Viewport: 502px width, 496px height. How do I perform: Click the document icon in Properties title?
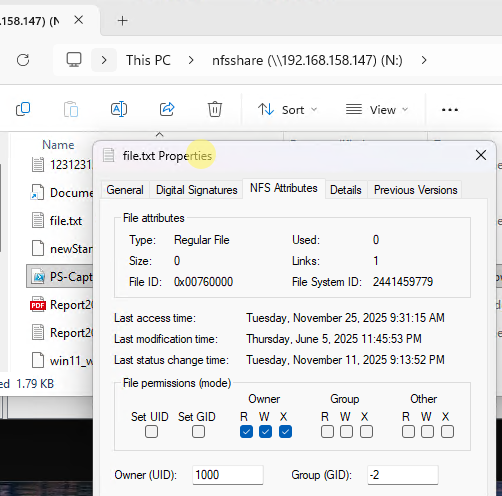pos(108,155)
